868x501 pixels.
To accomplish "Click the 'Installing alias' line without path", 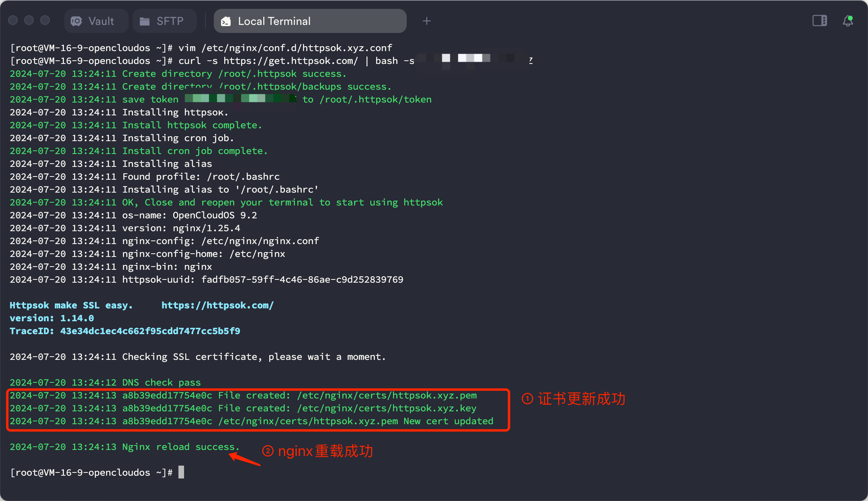I will click(x=111, y=164).
